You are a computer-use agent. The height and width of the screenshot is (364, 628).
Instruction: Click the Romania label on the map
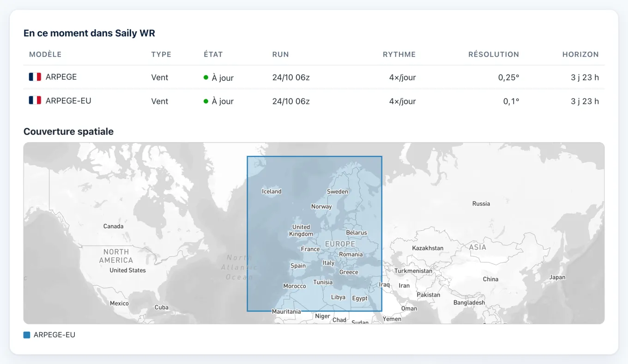tap(351, 255)
